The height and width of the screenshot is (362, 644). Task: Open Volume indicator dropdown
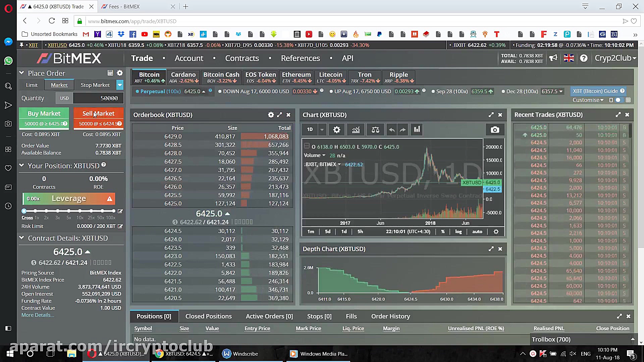click(324, 156)
